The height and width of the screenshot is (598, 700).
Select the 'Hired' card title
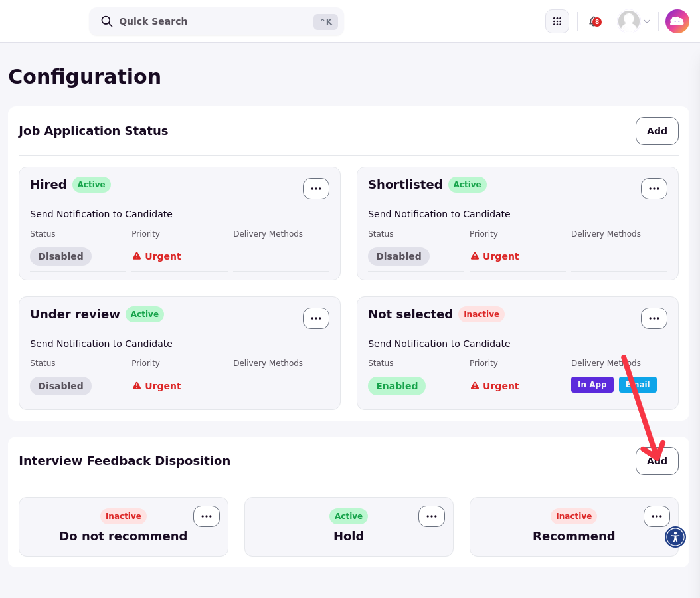point(48,185)
